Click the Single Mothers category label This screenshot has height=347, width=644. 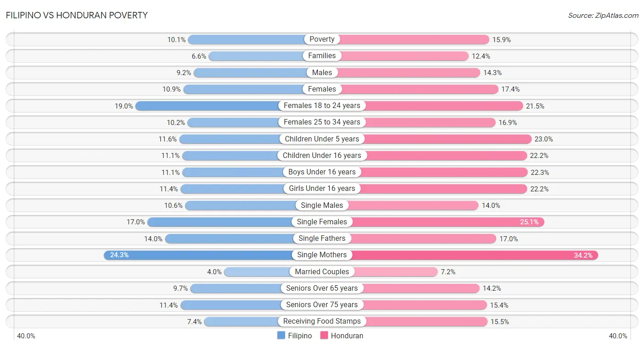(x=322, y=255)
